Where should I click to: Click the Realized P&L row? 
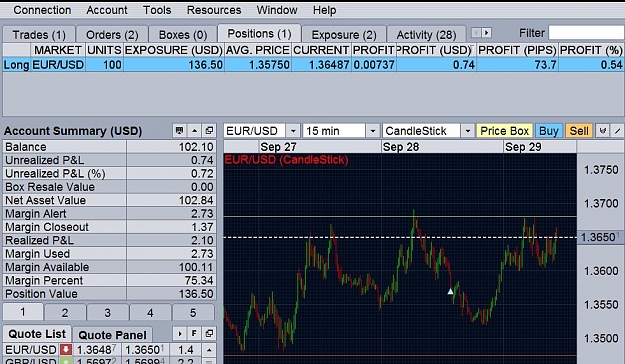110,240
